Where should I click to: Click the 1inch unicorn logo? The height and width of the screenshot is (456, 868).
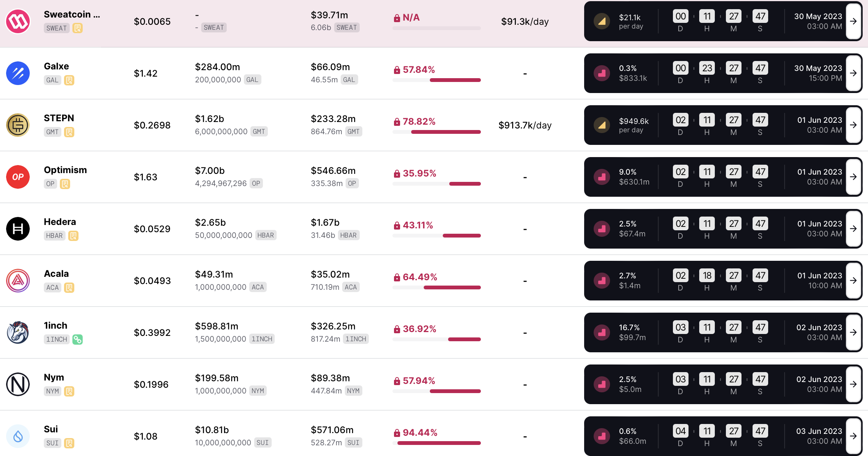click(18, 332)
